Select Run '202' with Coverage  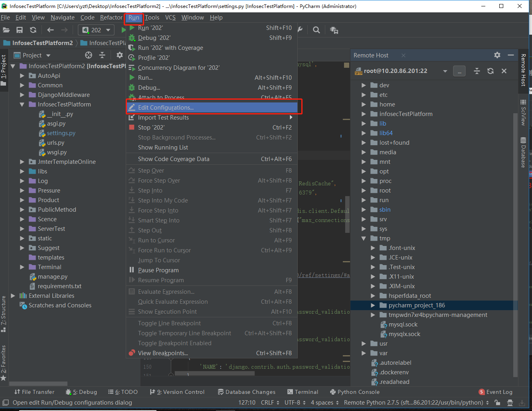[212, 48]
